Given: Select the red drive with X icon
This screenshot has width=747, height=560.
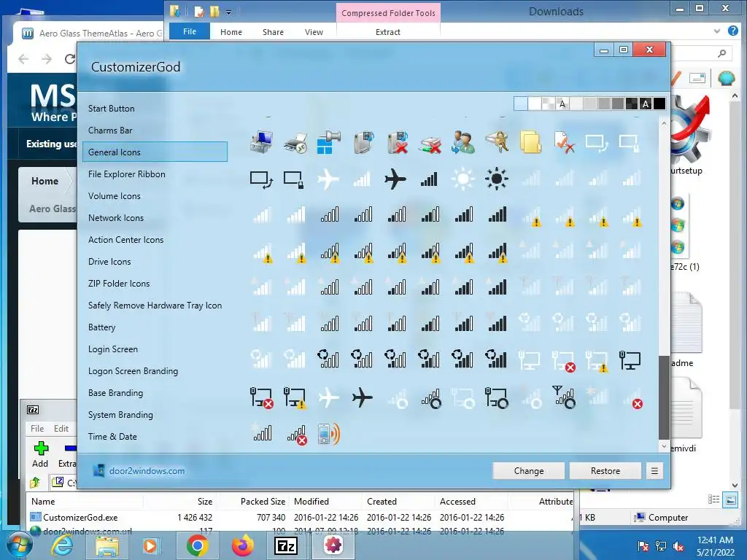Looking at the screenshot, I should point(430,144).
